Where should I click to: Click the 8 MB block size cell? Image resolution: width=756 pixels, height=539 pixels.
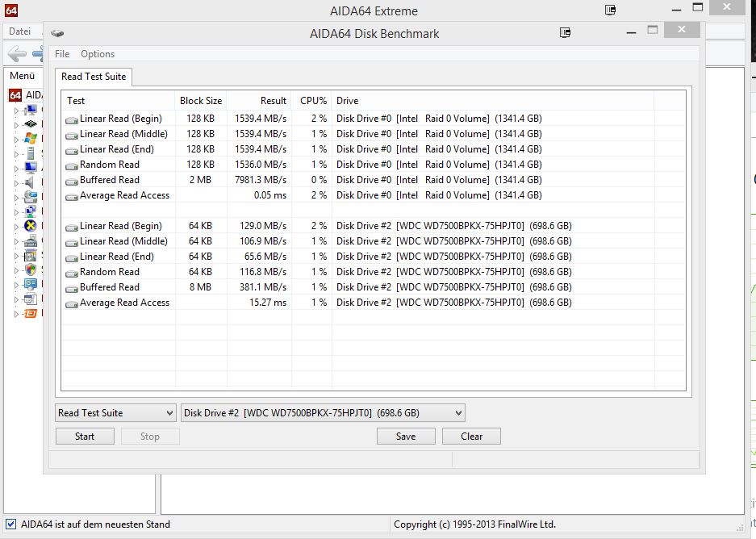point(201,287)
